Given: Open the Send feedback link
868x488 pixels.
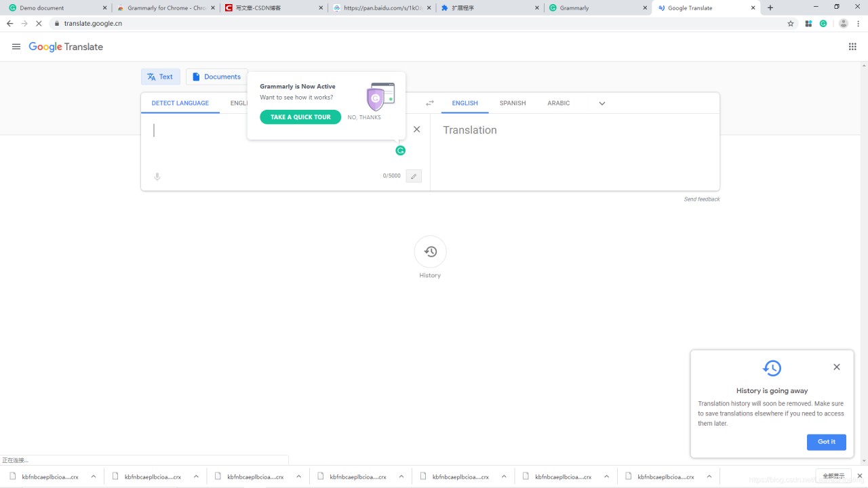Looking at the screenshot, I should pos(702,199).
